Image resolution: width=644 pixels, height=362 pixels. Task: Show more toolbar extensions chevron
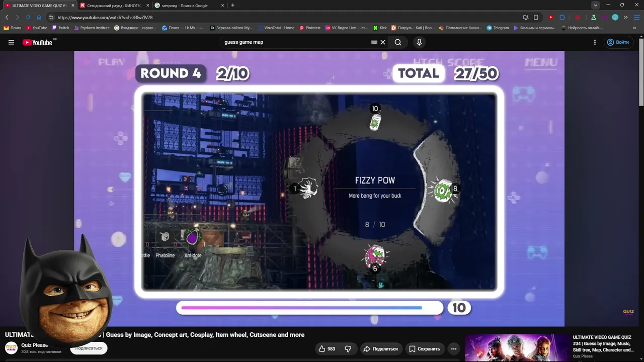click(625, 17)
